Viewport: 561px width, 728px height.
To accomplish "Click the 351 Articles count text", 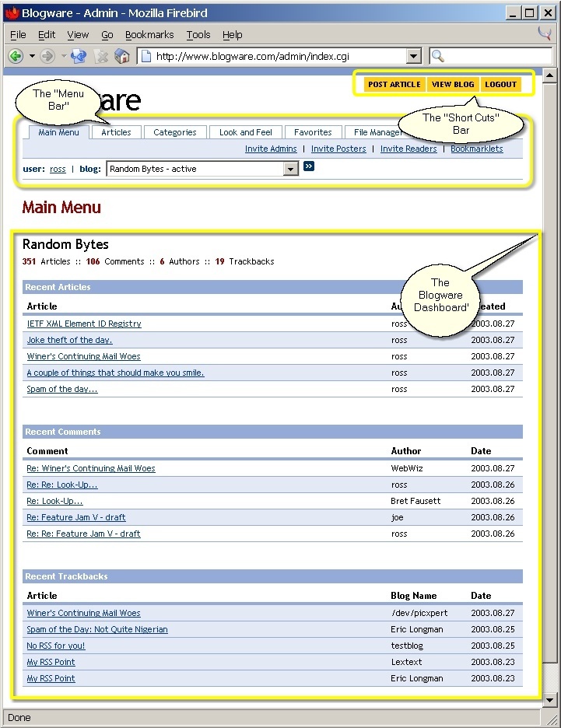I will [47, 261].
